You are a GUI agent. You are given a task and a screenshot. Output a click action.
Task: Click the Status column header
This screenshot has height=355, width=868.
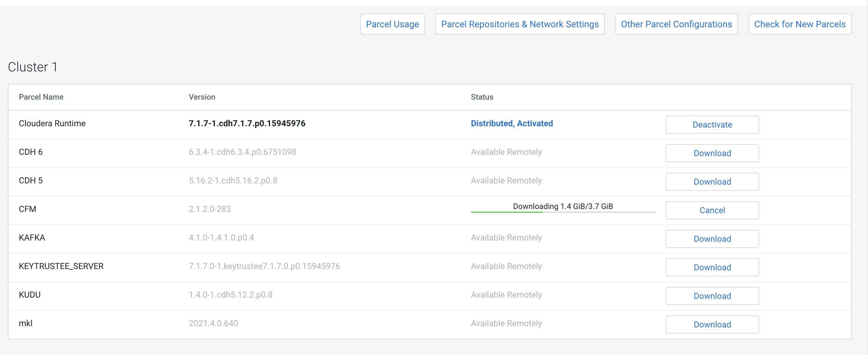[482, 97]
